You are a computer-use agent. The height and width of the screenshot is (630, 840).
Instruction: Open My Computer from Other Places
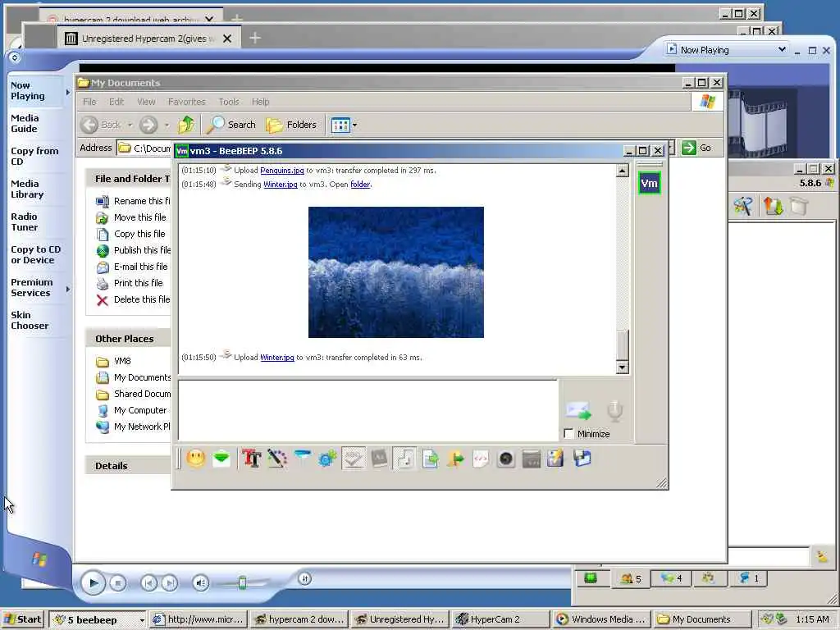pos(132,410)
